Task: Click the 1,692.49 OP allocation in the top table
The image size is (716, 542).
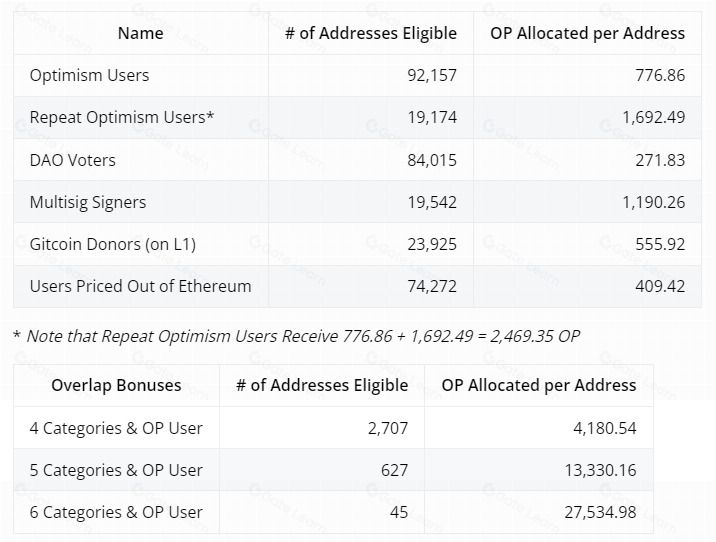Action: click(x=653, y=118)
